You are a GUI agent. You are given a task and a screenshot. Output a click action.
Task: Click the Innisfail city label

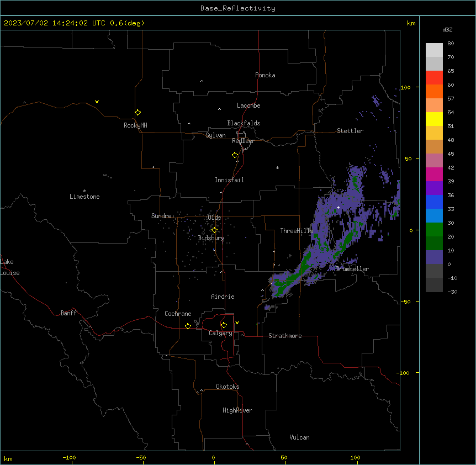(x=229, y=180)
